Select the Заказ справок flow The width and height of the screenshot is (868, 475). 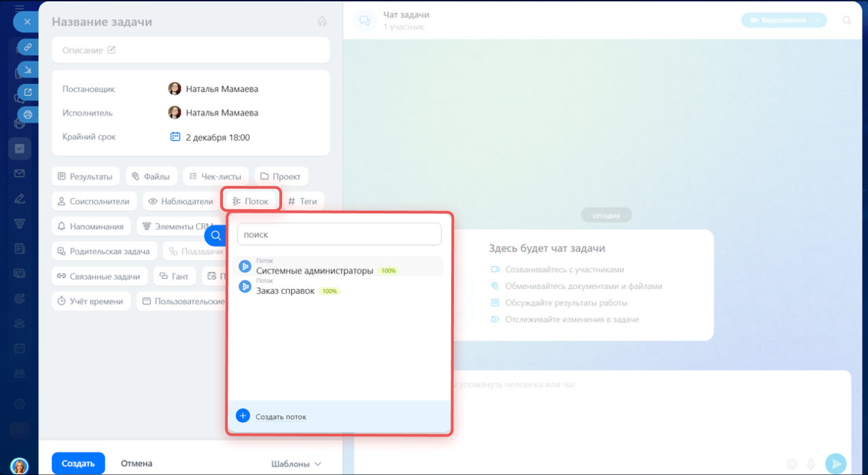(285, 291)
